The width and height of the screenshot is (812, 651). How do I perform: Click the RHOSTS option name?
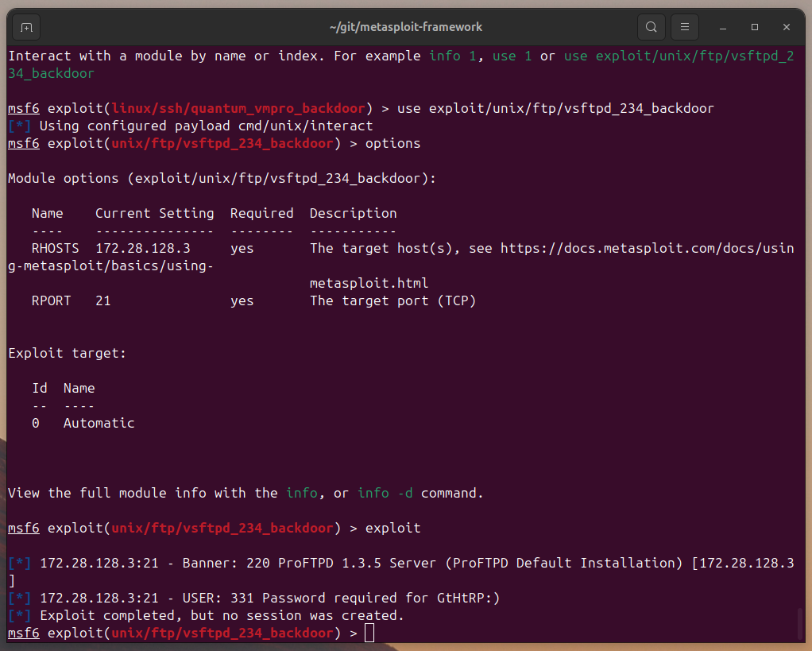click(x=56, y=249)
